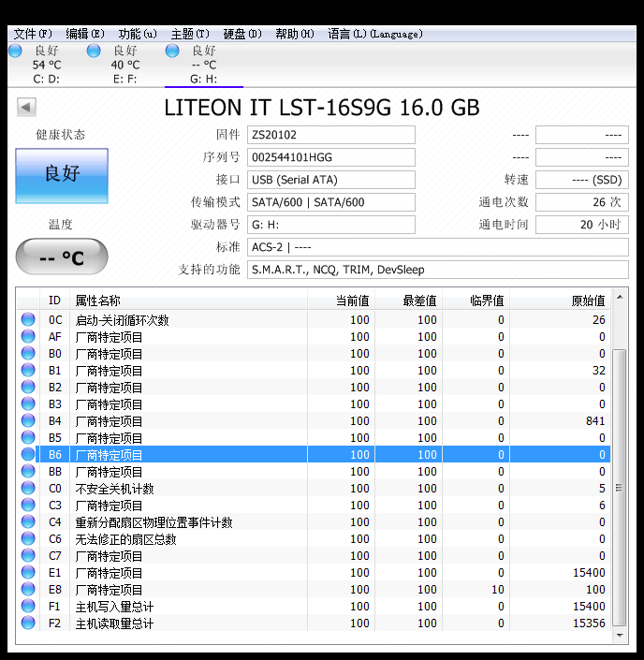Open the 编辑(E) menu
This screenshot has height=660, width=644.
[85, 34]
